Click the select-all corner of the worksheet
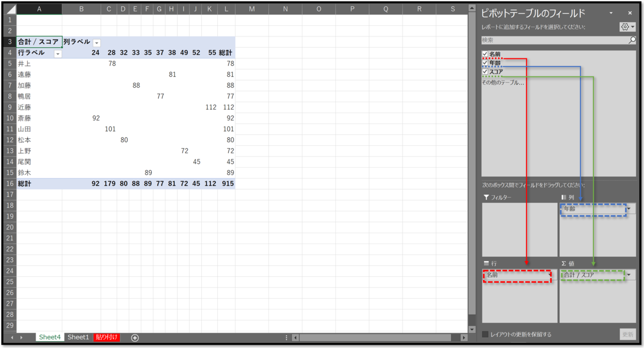The height and width of the screenshot is (348, 644). click(10, 9)
